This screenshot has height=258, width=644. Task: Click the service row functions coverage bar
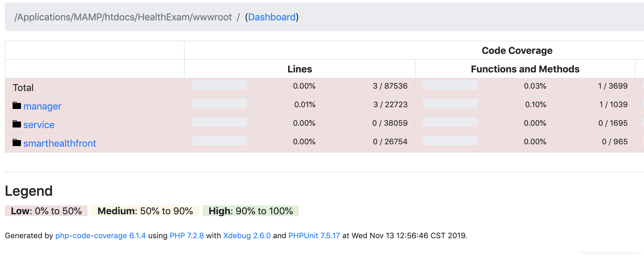450,122
